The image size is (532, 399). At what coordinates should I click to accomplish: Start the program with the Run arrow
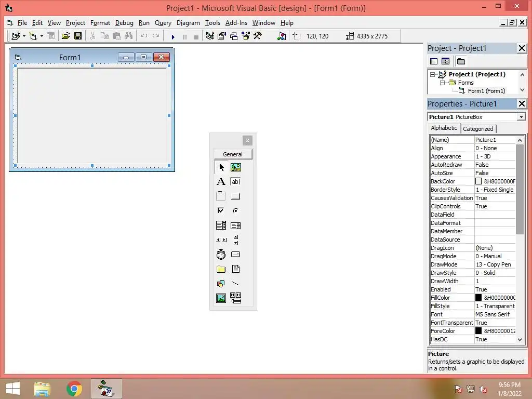pyautogui.click(x=173, y=37)
